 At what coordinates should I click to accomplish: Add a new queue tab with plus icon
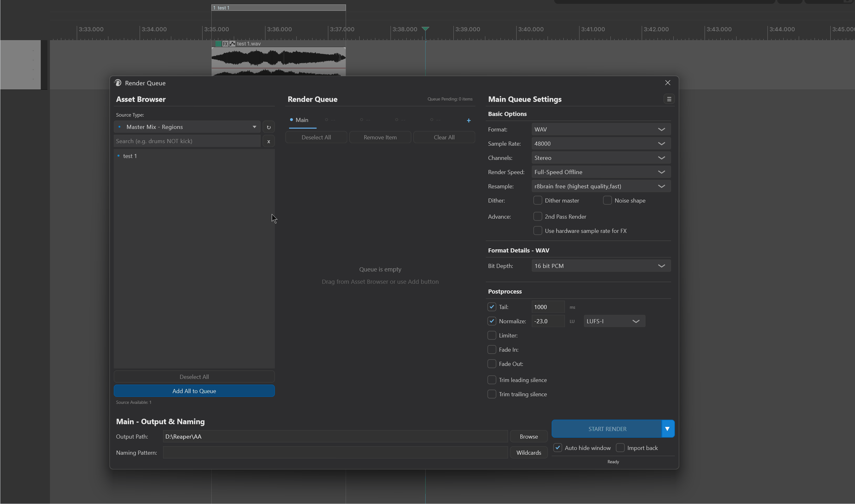pos(469,120)
